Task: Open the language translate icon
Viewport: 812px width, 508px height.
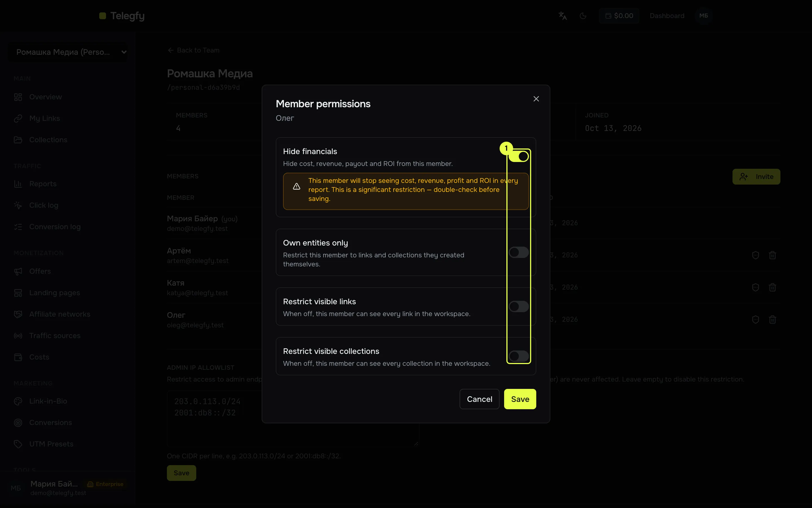Action: (x=563, y=16)
